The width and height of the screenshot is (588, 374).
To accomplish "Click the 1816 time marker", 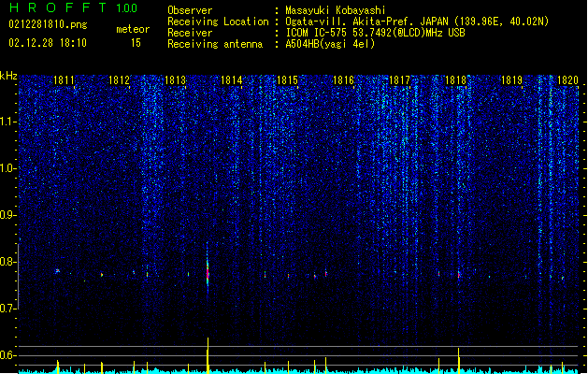I will (x=343, y=80).
